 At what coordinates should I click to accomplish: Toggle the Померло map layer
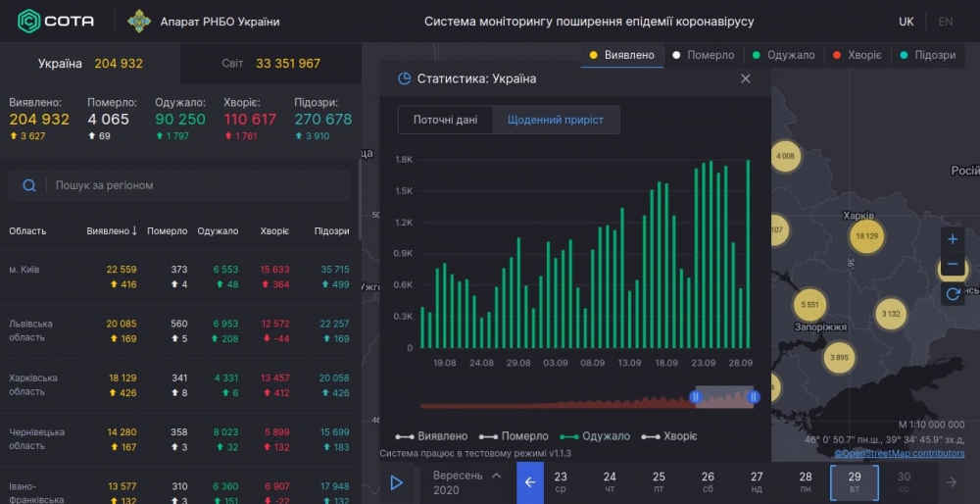(703, 55)
